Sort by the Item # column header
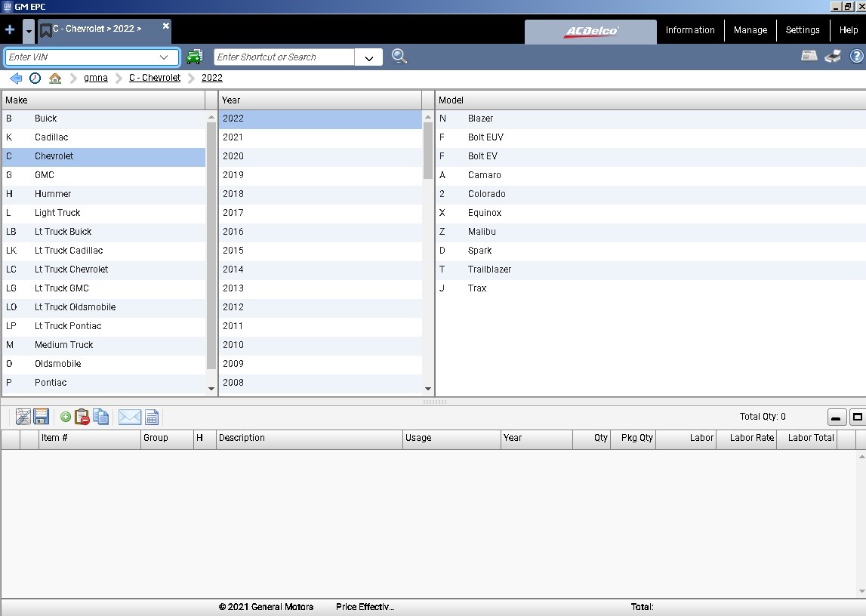 pos(90,439)
